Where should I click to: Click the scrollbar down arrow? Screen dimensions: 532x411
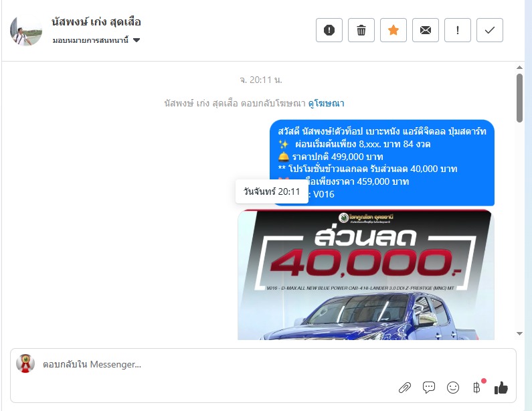(x=519, y=333)
